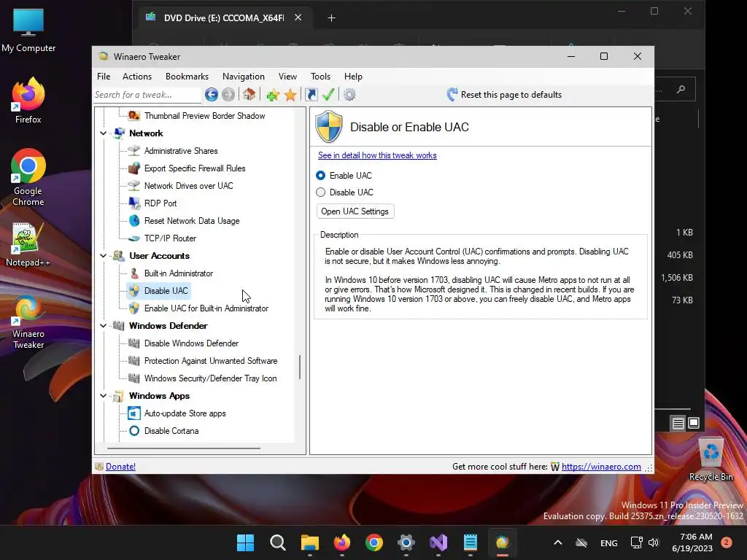The image size is (747, 560).
Task: Collapse the Windows Apps tree category
Action: pos(104,396)
